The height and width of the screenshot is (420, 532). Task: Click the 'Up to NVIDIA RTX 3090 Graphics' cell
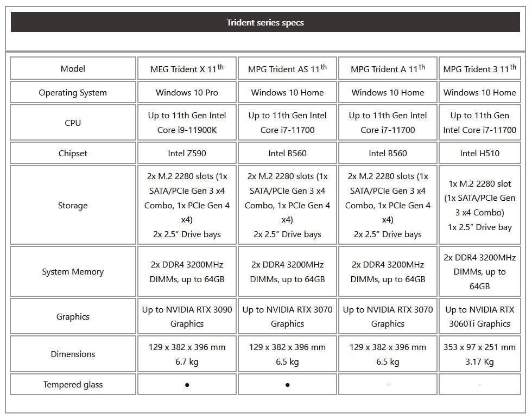(187, 316)
